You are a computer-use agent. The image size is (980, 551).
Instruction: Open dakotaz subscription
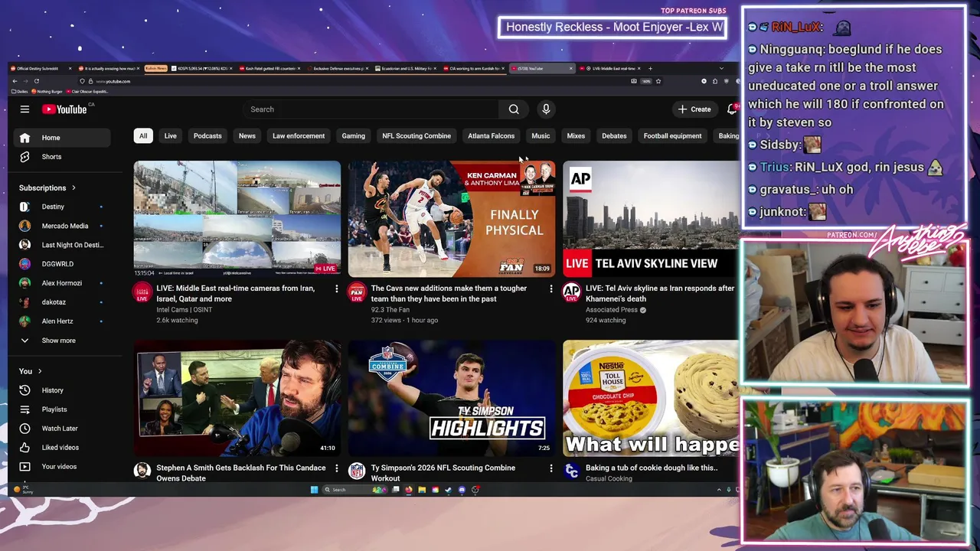[62, 302]
